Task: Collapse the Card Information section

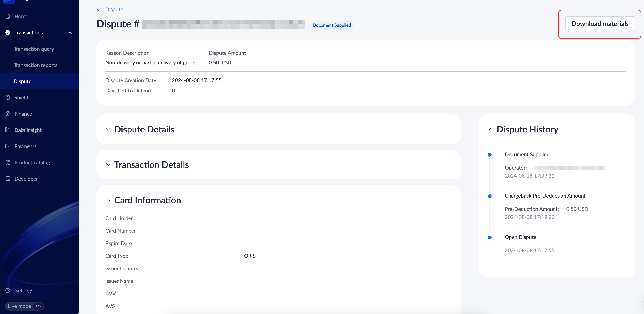Action: click(x=108, y=200)
